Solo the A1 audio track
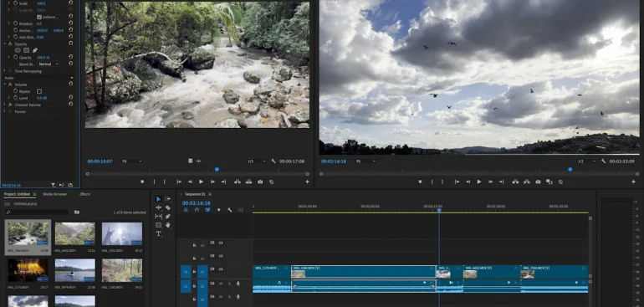This screenshot has width=644, height=307. (x=229, y=284)
